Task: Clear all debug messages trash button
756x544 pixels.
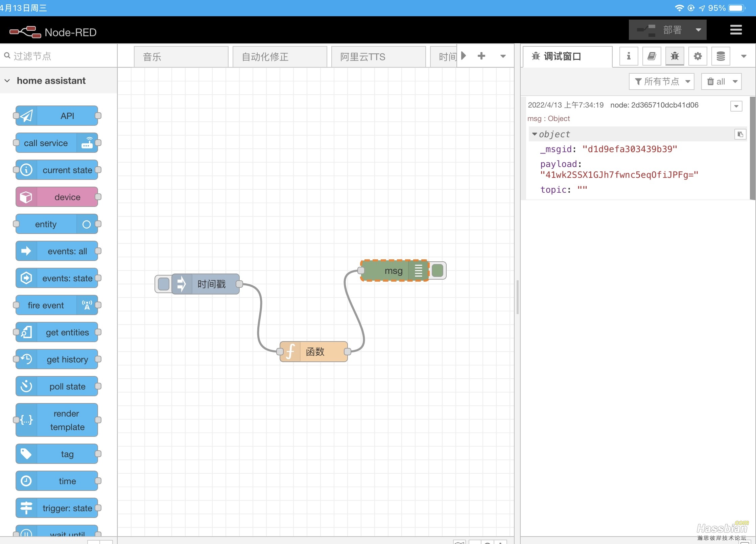Action: coord(716,81)
